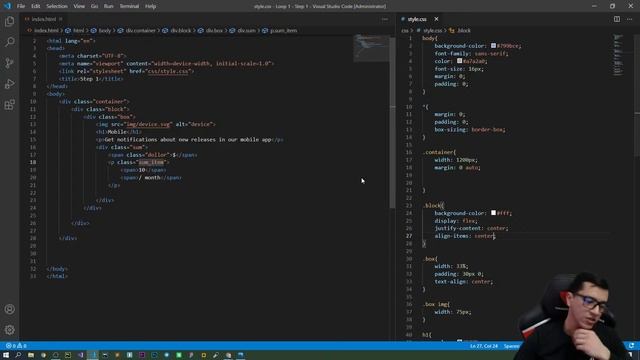Click the justify-content: center line
The image size is (640, 360).
pos(471,228)
